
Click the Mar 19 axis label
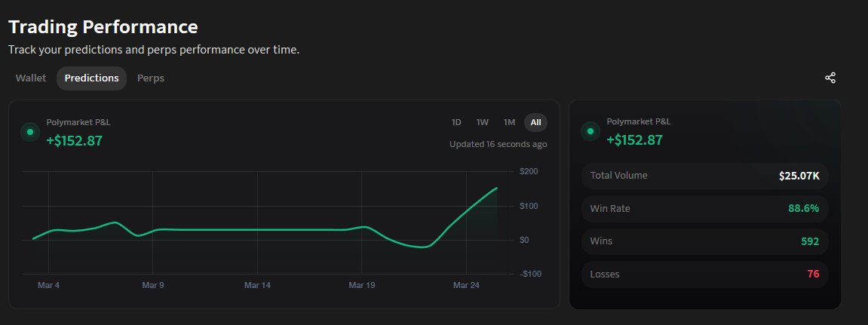click(362, 286)
